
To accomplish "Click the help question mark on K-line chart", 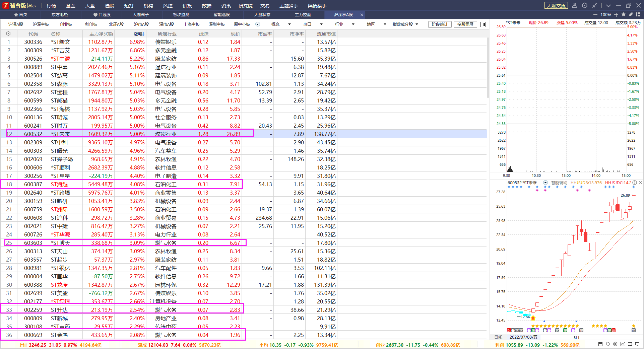I will 634,183.
